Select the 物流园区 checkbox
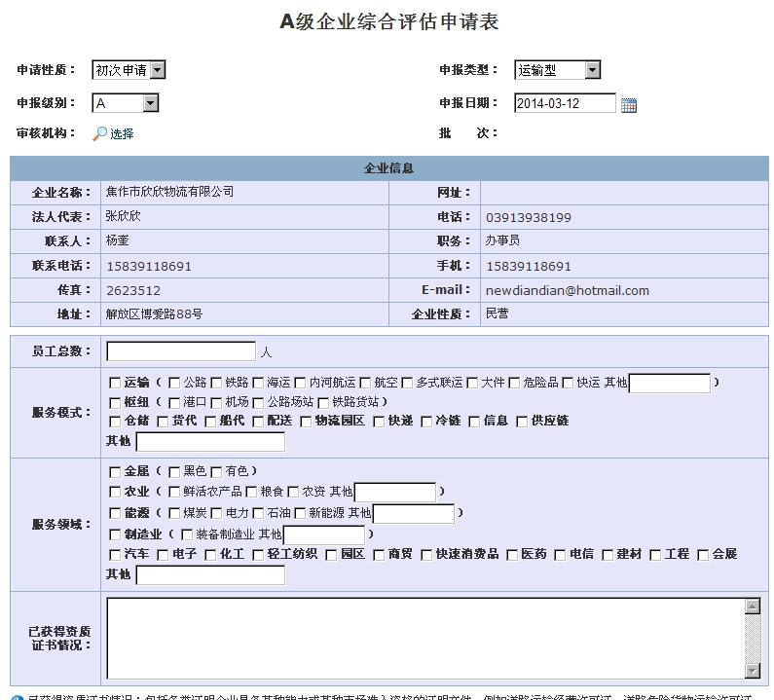Viewport: 774px width, 700px height. [306, 422]
